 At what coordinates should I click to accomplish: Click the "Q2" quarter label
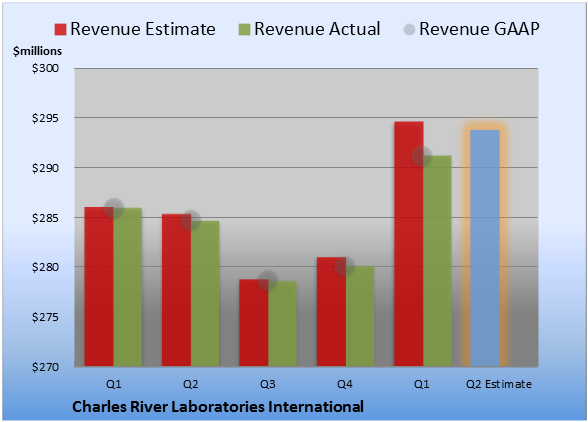click(190, 384)
